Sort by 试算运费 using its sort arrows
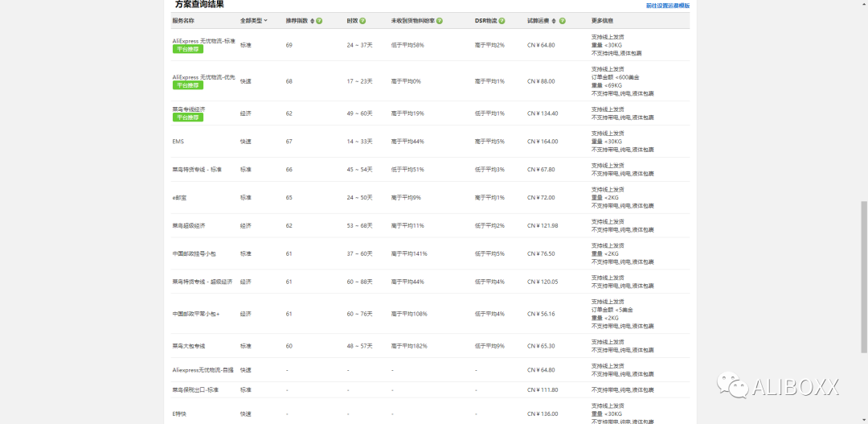The height and width of the screenshot is (424, 868). [554, 20]
